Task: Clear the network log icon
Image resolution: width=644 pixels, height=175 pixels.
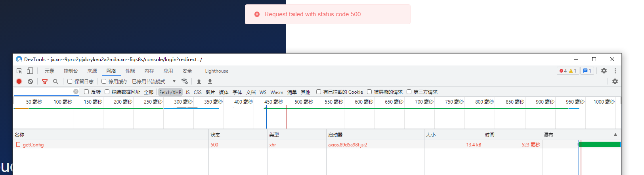Action: pyautogui.click(x=30, y=81)
